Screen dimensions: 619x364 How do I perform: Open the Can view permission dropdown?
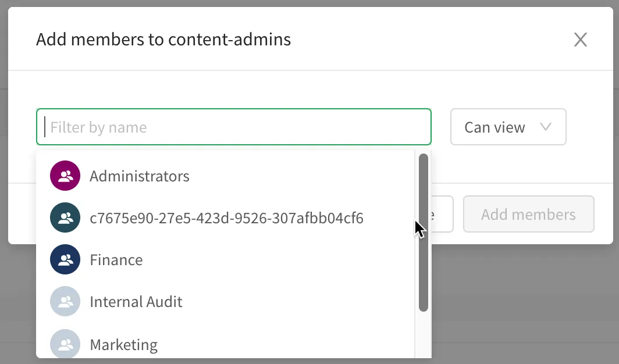507,127
